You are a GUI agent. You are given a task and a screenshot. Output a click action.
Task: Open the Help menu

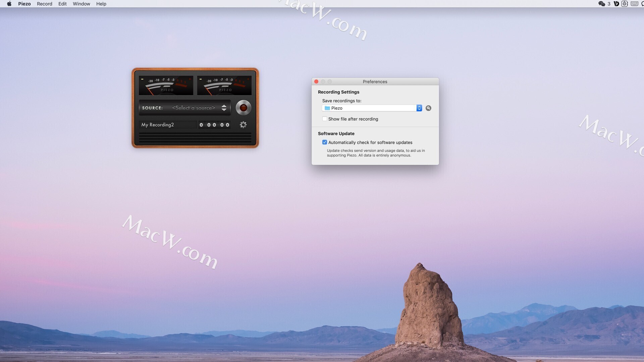tap(101, 4)
